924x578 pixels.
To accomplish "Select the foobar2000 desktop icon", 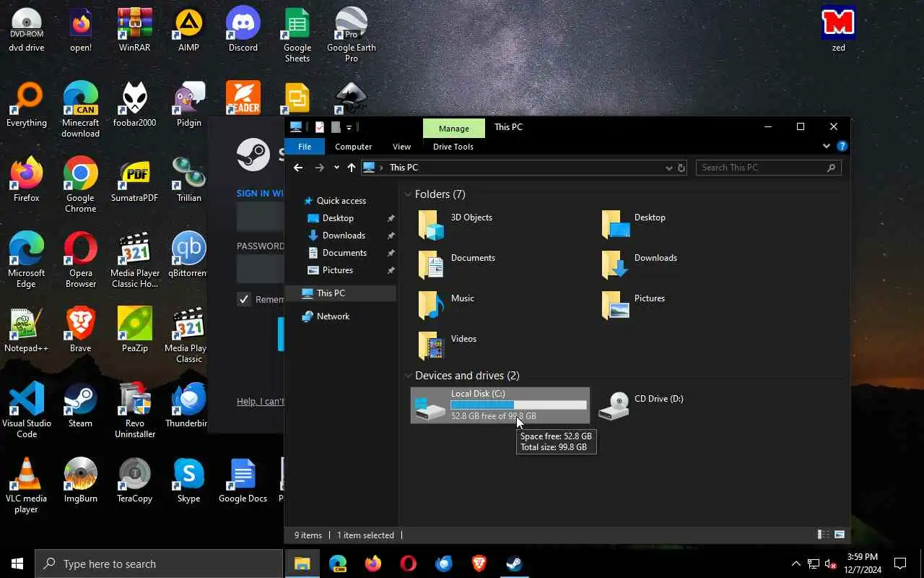I will pos(135,105).
